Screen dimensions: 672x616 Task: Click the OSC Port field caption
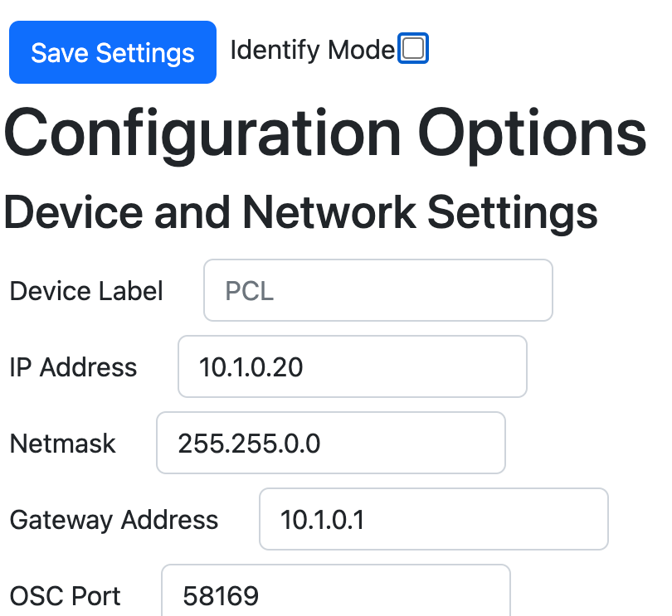click(66, 596)
